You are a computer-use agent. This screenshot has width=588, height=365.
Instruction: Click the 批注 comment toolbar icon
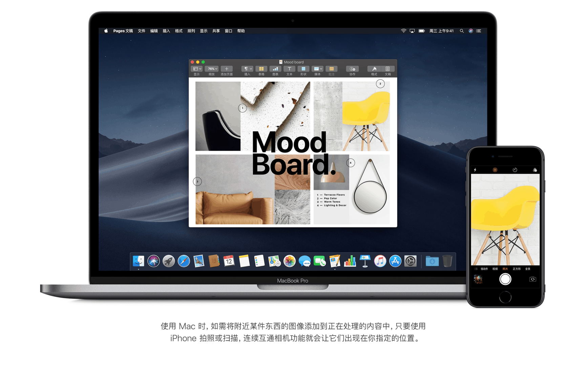point(331,69)
